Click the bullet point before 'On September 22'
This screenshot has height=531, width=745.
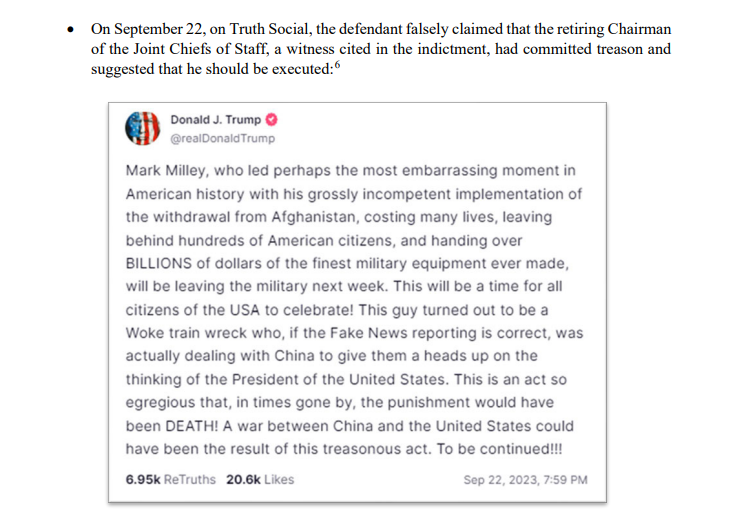pyautogui.click(x=70, y=30)
